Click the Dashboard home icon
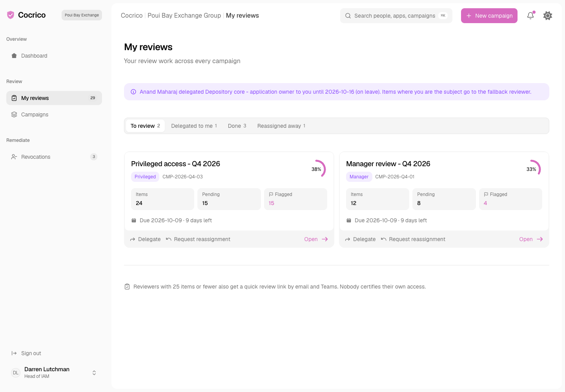This screenshot has width=565, height=392. [x=14, y=56]
